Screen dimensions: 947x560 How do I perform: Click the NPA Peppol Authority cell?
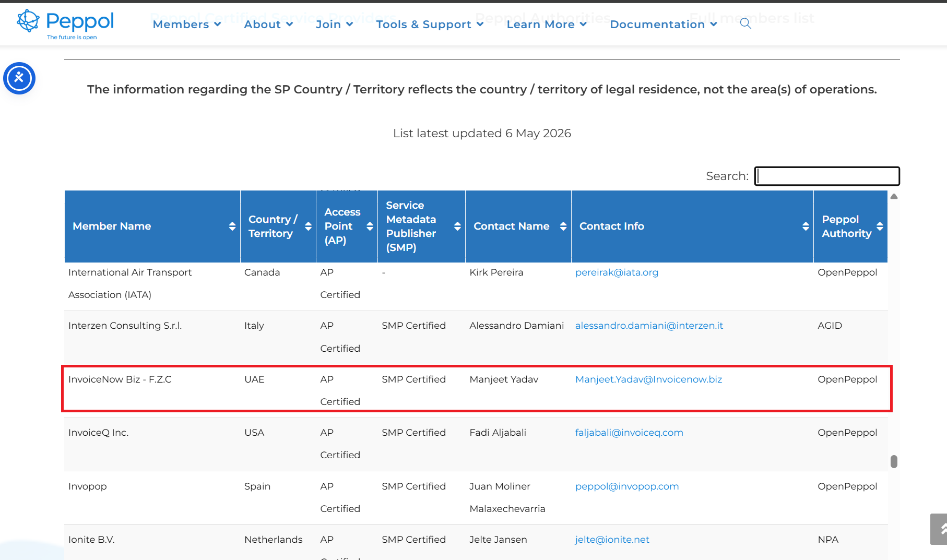pos(828,540)
